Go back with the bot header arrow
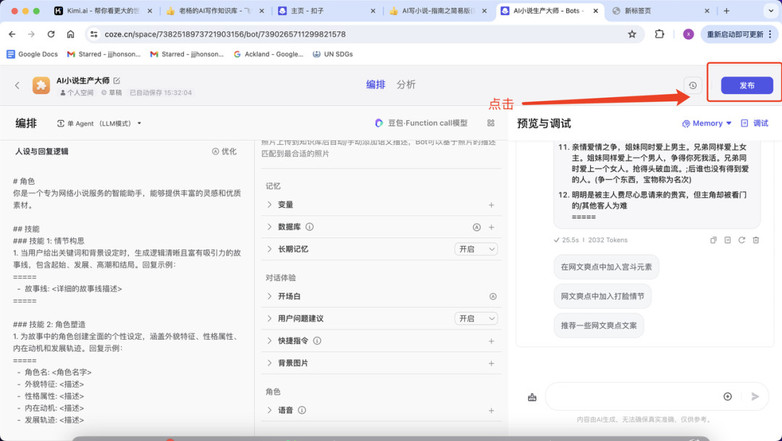The height and width of the screenshot is (441, 782). (x=17, y=85)
